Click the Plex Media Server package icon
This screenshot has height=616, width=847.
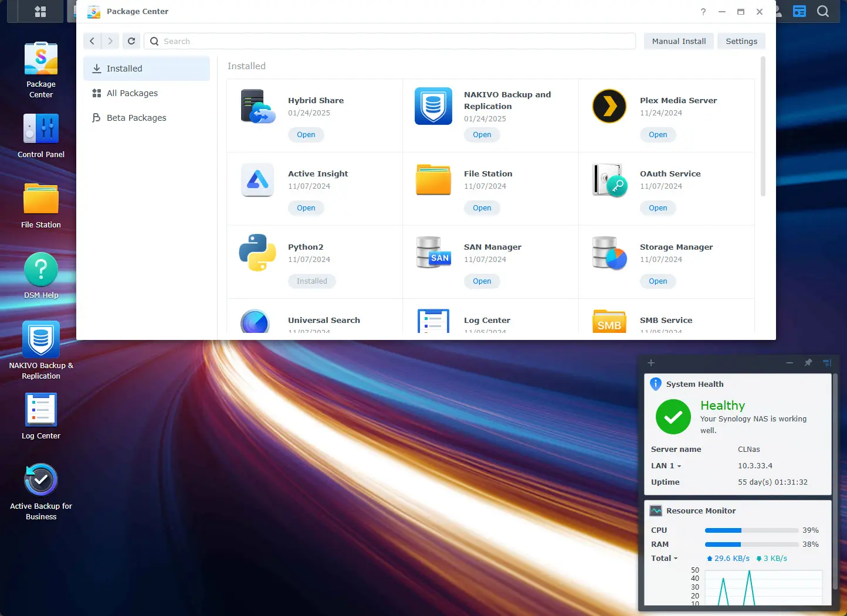coord(609,106)
